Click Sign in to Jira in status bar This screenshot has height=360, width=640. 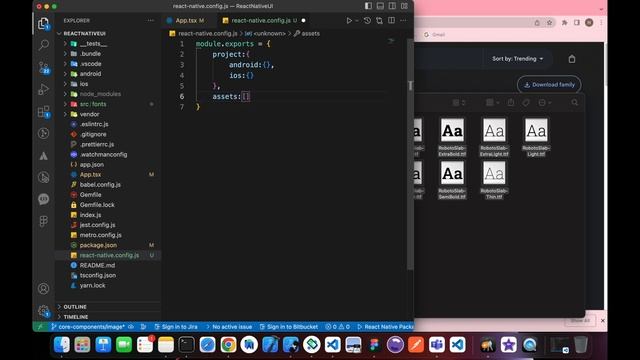(176, 327)
